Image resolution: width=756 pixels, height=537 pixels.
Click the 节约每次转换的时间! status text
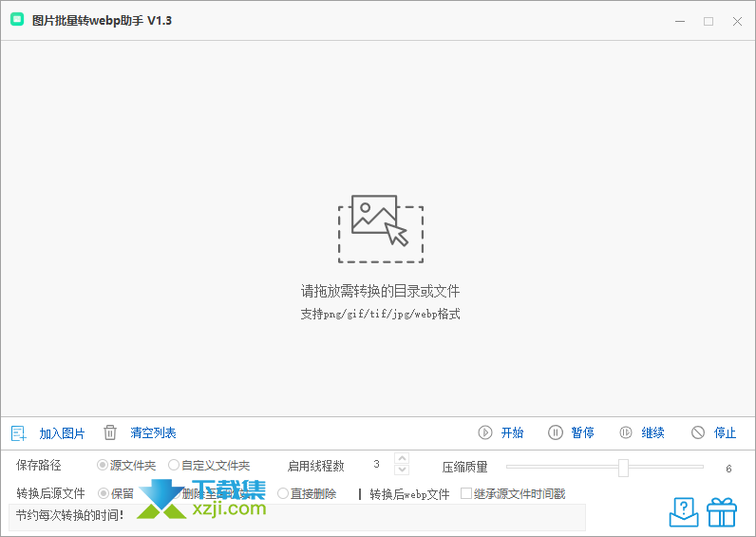pos(70,515)
